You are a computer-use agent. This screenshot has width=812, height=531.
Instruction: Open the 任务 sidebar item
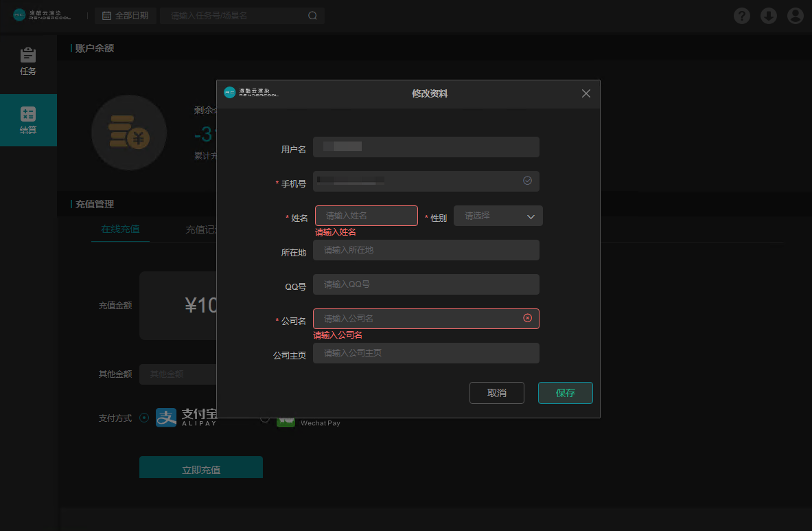28,61
